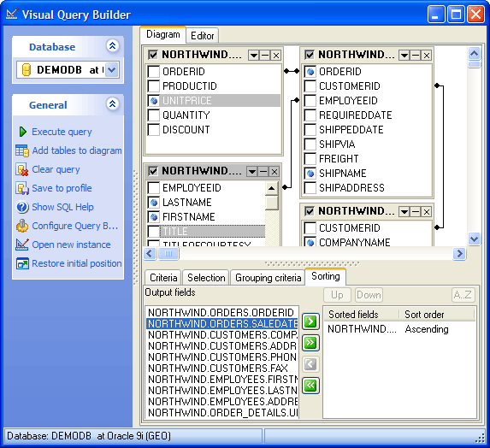490x448 pixels.
Task: Click the Visual Query Builder title icon
Action: tap(12, 14)
